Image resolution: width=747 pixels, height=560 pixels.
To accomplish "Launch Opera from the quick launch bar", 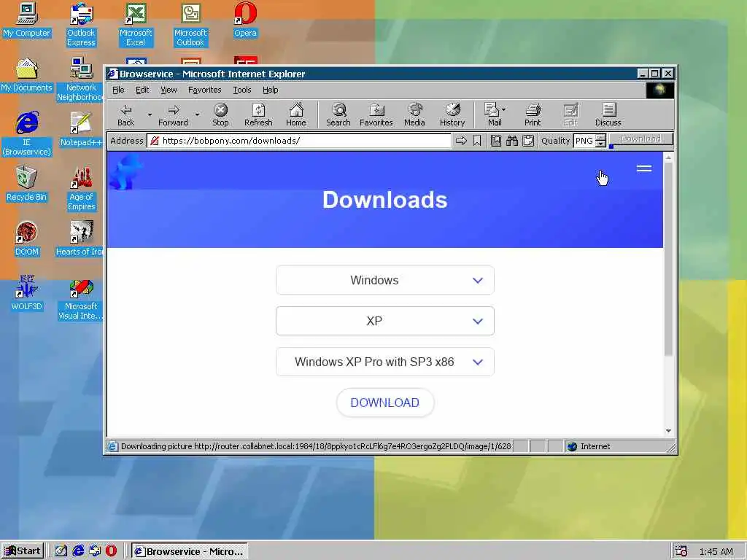I will [111, 551].
